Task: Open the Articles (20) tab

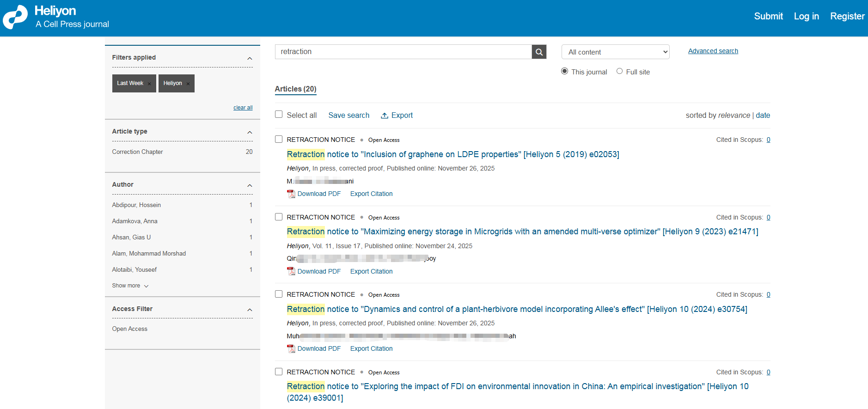Action: coord(295,89)
